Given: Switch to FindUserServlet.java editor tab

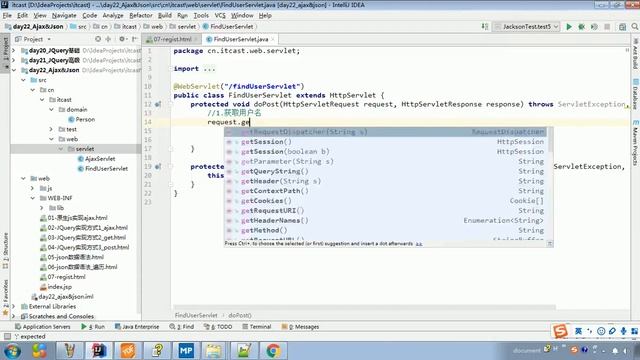Looking at the screenshot, I should [x=240, y=39].
